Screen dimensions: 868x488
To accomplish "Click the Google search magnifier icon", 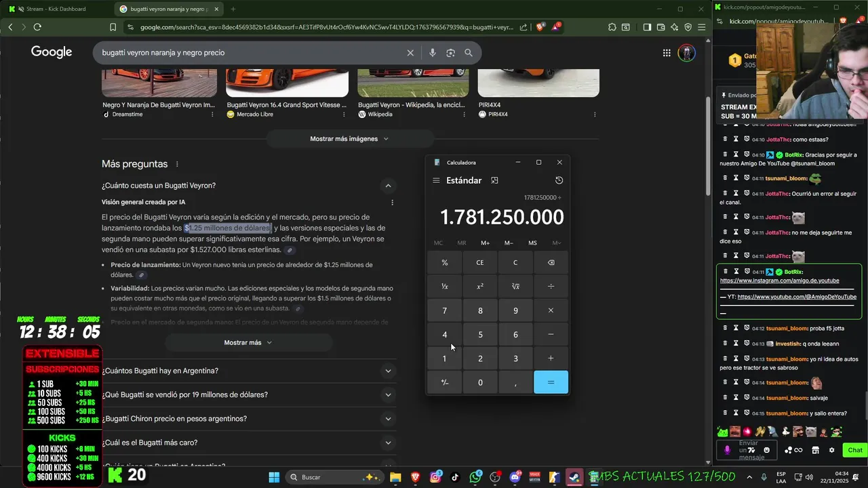I will pyautogui.click(x=469, y=53).
